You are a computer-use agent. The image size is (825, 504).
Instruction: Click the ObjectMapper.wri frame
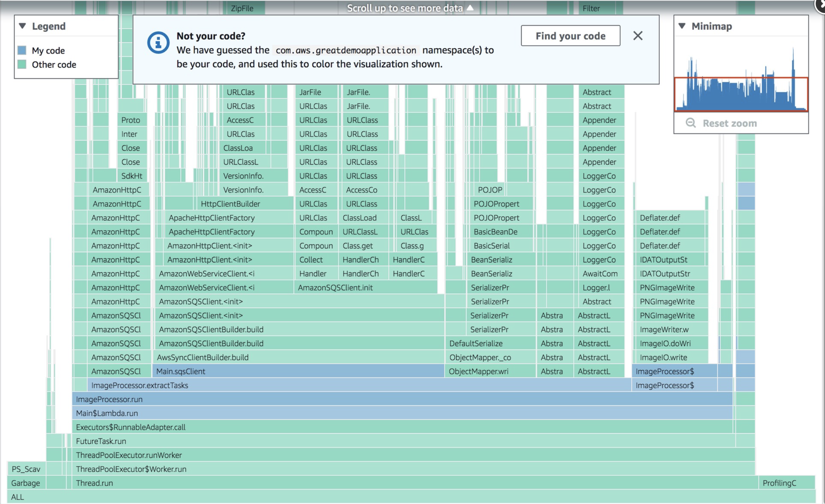point(490,371)
